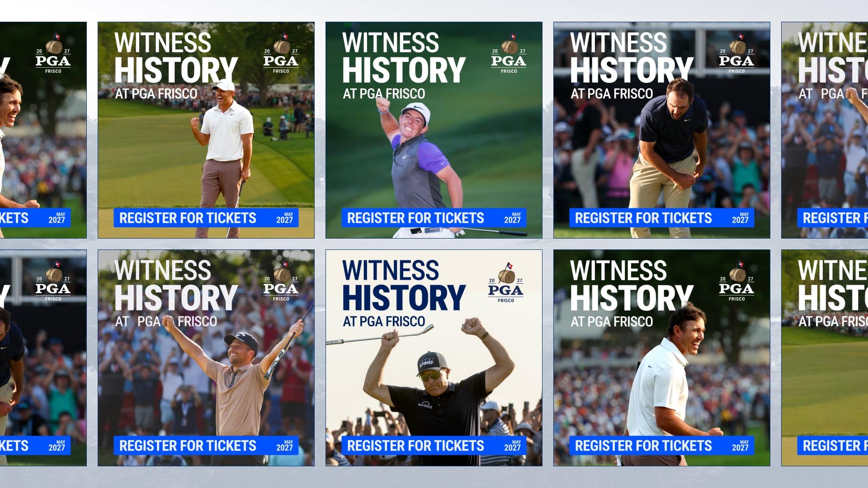Click the PGA Frisco logo on the cut-off bottom-left card
The image size is (868, 488).
click(53, 281)
